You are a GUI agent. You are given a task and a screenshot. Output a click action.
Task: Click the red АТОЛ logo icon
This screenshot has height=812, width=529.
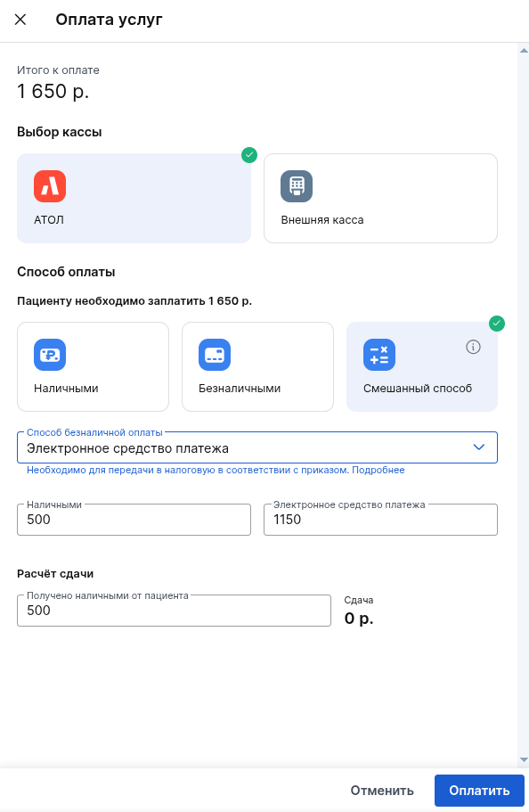[x=50, y=186]
